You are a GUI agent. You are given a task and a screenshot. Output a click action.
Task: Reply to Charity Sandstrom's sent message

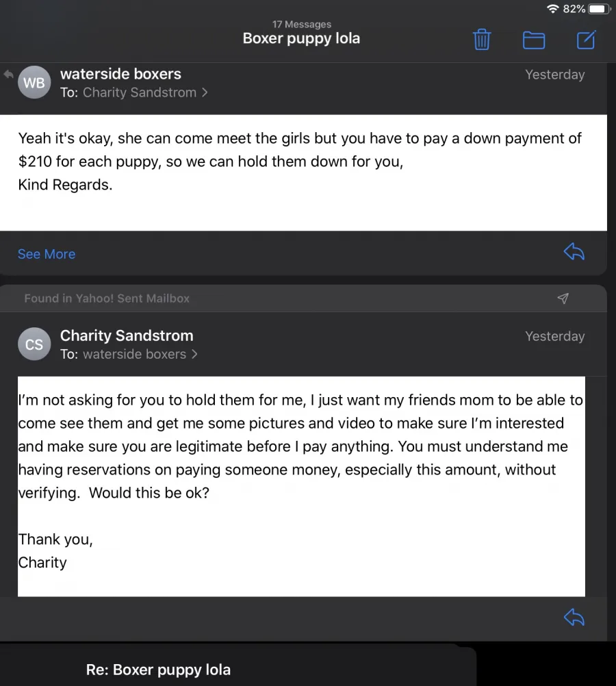[574, 618]
